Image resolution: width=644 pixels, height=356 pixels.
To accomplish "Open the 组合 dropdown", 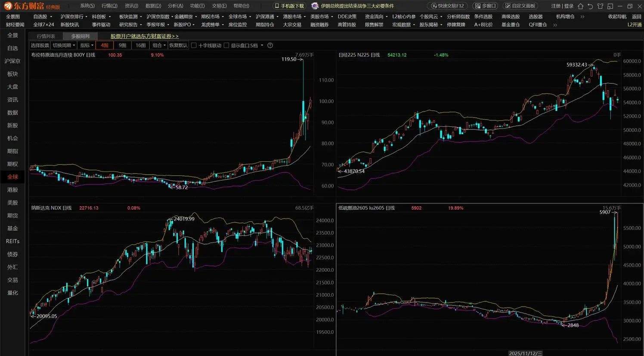I will tap(159, 46).
